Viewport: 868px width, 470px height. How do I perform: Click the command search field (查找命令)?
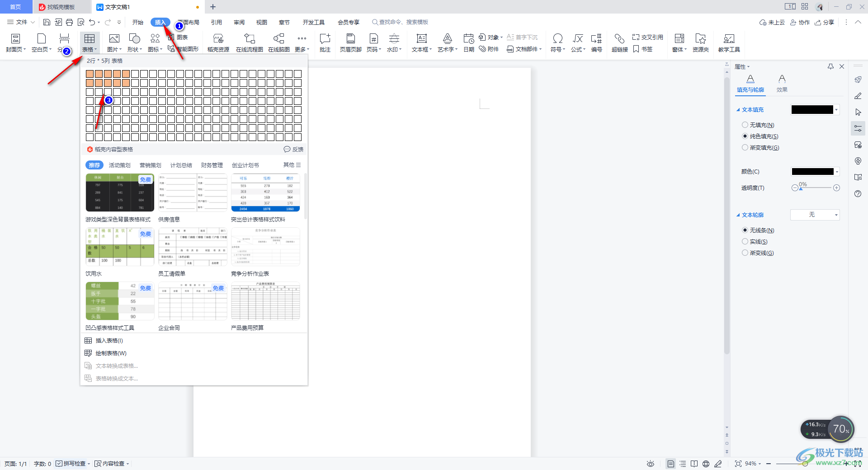(x=400, y=22)
